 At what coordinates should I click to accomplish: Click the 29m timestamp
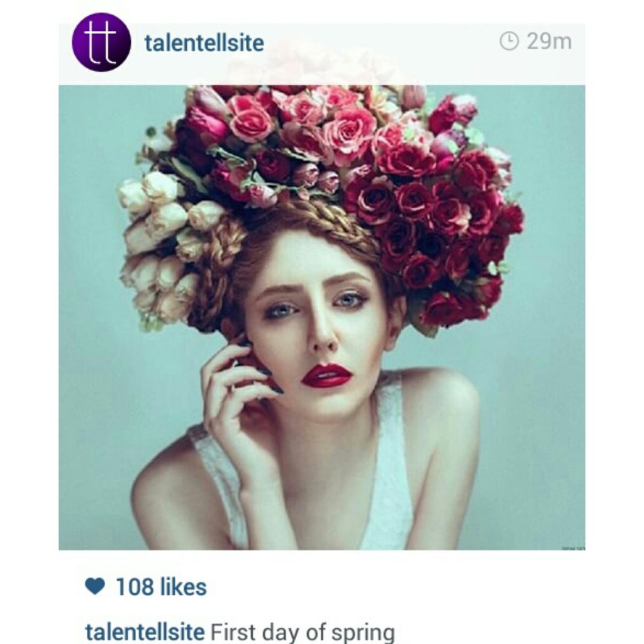(549, 42)
